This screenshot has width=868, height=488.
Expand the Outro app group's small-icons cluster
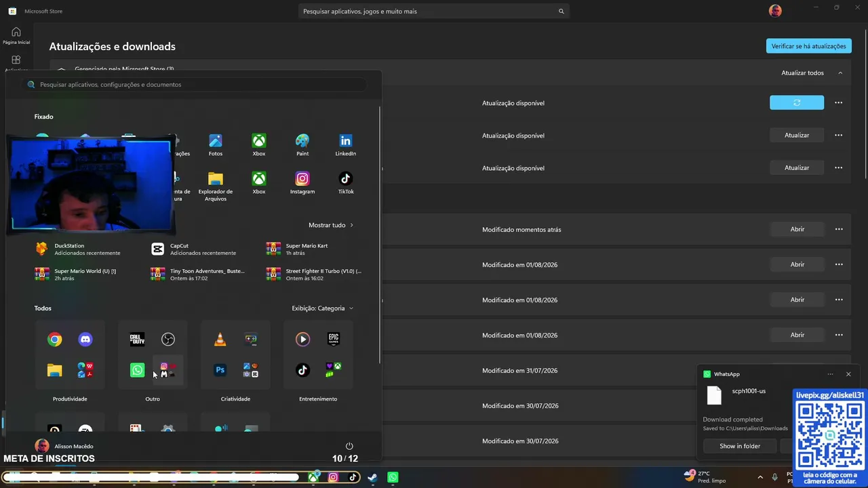[x=168, y=370]
